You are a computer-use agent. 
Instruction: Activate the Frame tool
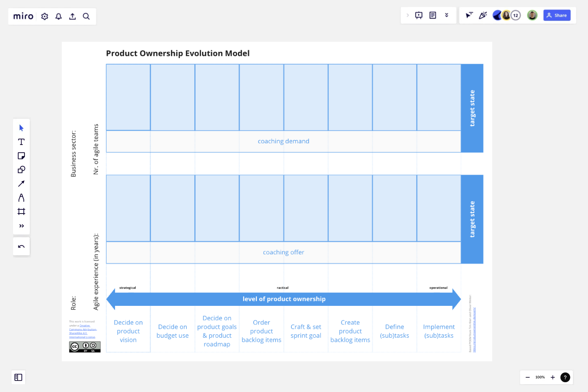tap(21, 211)
